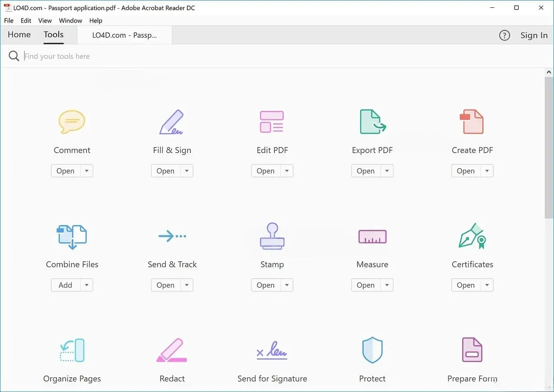
Task: Expand the Certificates dropdown arrow
Action: [487, 285]
